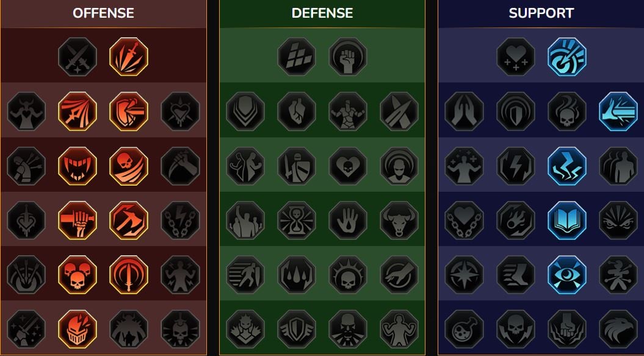Screen dimensions: 644x356
Task: Choose the potion flask mastery icon
Action: point(464,329)
